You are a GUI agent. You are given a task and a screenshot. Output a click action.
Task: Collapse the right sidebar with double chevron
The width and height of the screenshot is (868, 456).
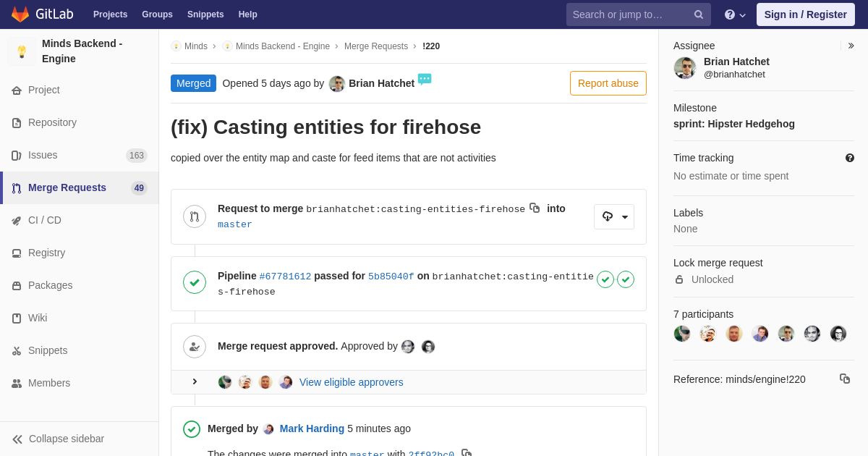(x=851, y=46)
